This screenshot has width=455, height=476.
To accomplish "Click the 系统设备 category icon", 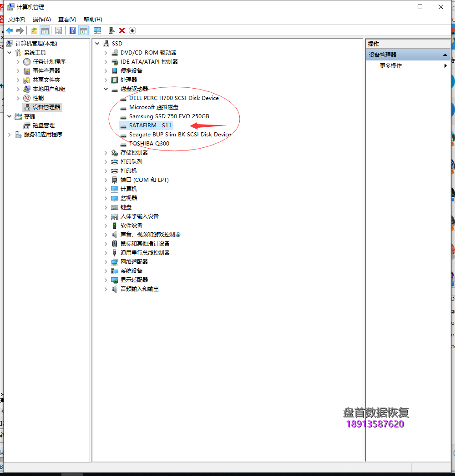I will (115, 271).
